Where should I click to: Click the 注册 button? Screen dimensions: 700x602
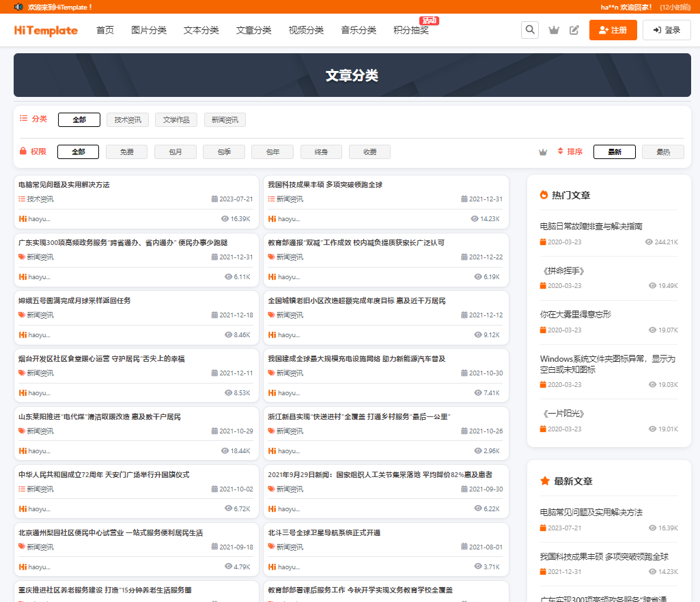pos(613,30)
